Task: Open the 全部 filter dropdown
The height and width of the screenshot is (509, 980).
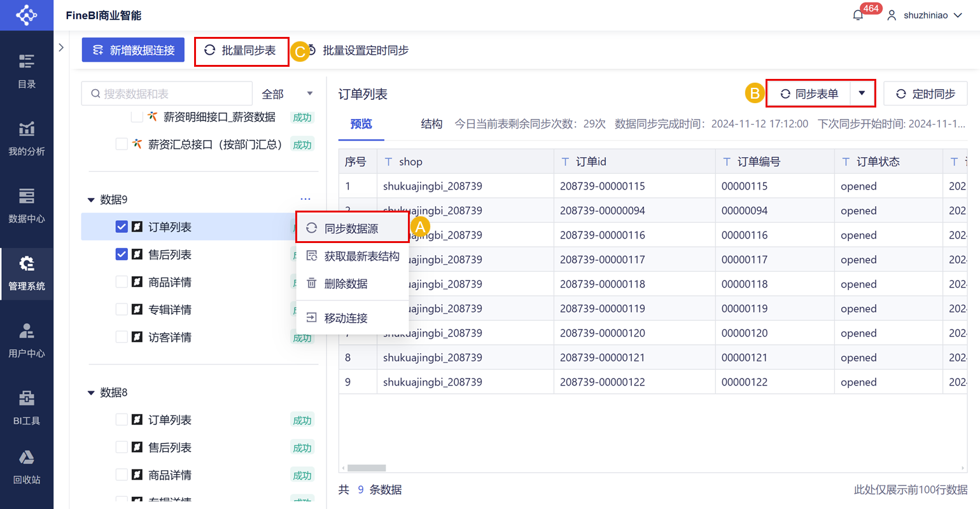Action: coord(287,94)
